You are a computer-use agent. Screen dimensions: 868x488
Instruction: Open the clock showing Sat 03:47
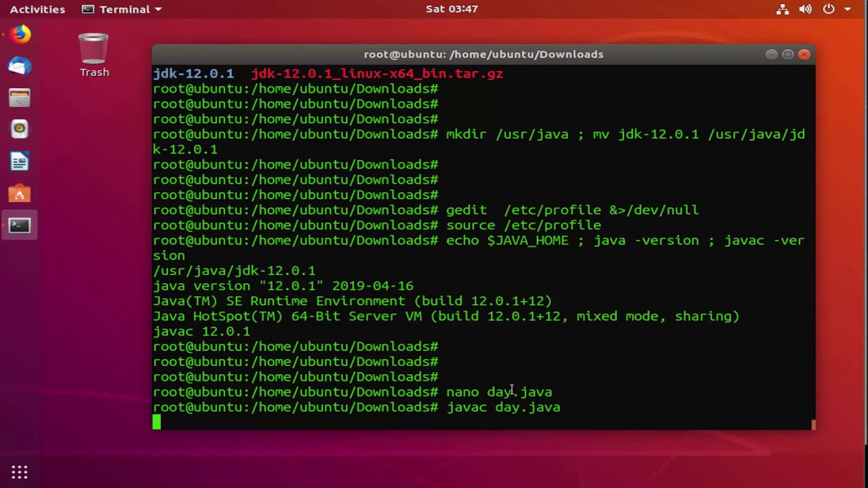[x=452, y=9]
